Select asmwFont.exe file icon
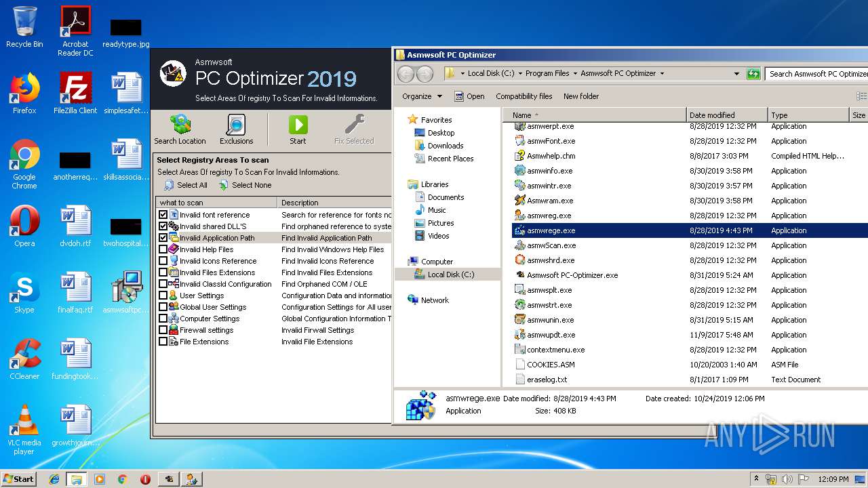Screen dimensions: 868x488 pyautogui.click(x=520, y=141)
